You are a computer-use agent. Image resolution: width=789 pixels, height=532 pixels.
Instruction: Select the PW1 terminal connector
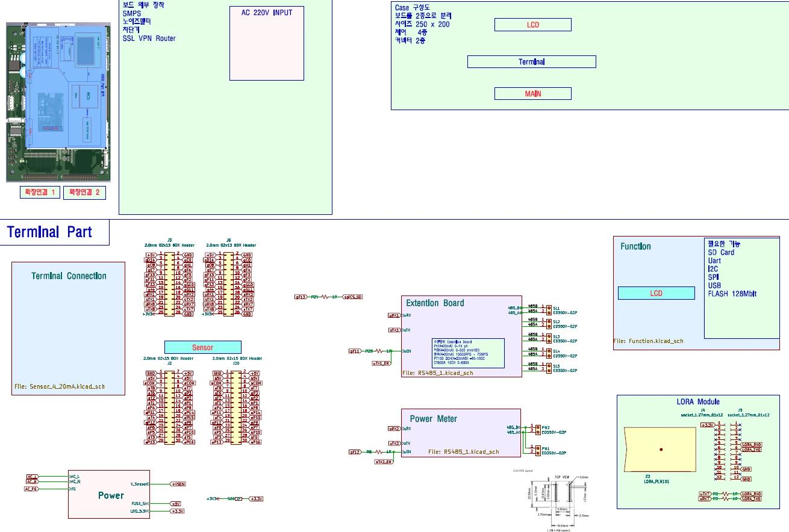point(537,451)
